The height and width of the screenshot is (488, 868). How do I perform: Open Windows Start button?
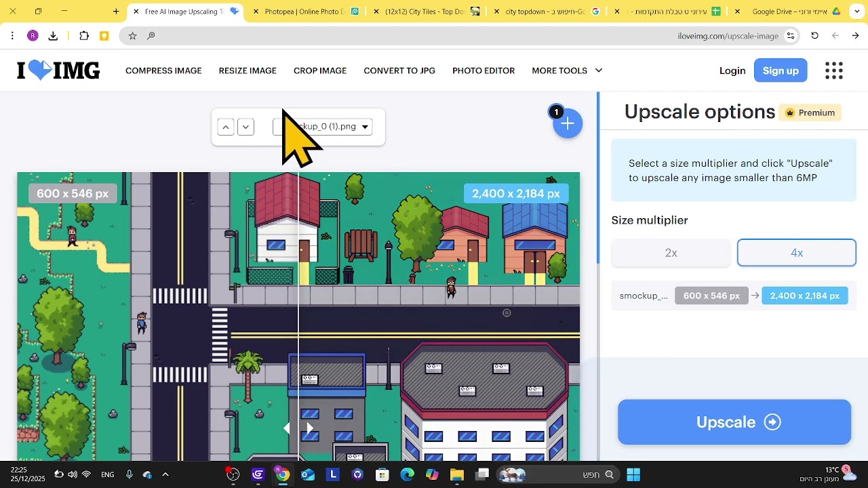[x=633, y=474]
